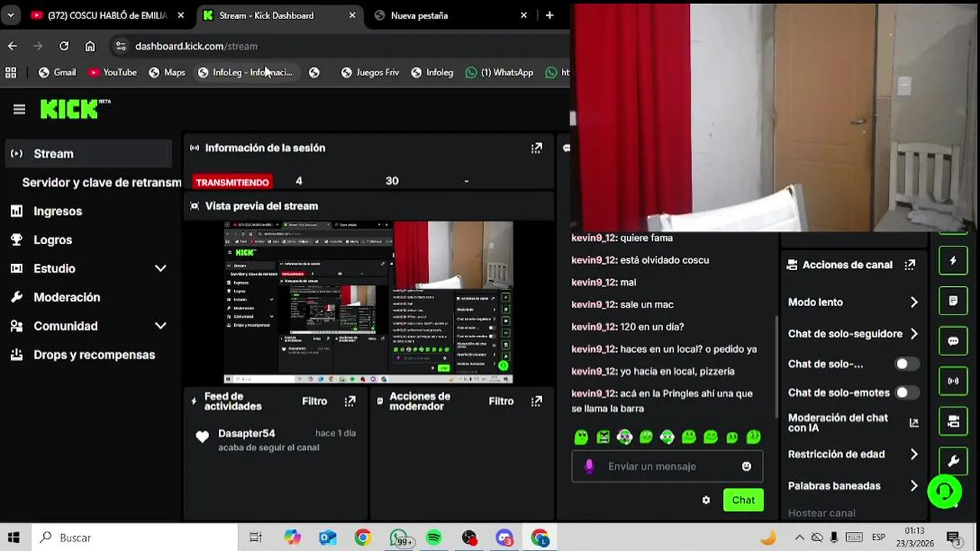980x551 pixels.
Task: Open the Gmail bookmark
Action: pos(57,73)
